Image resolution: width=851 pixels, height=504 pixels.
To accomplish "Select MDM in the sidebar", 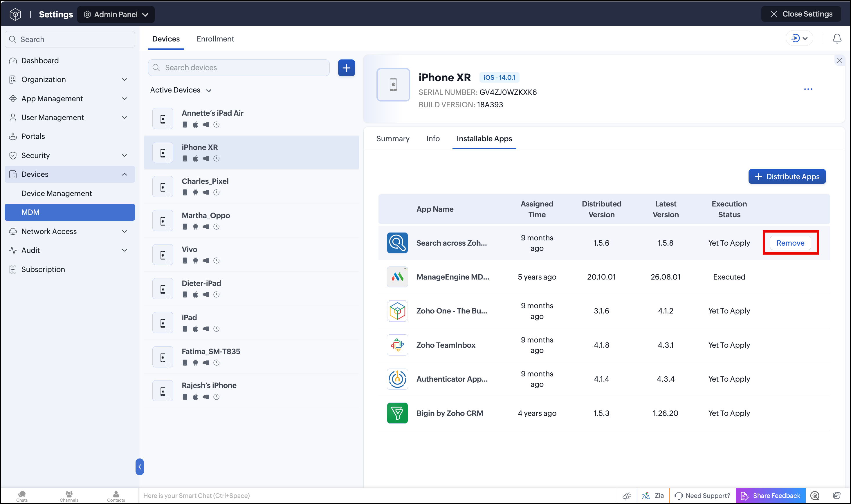I will pos(70,212).
